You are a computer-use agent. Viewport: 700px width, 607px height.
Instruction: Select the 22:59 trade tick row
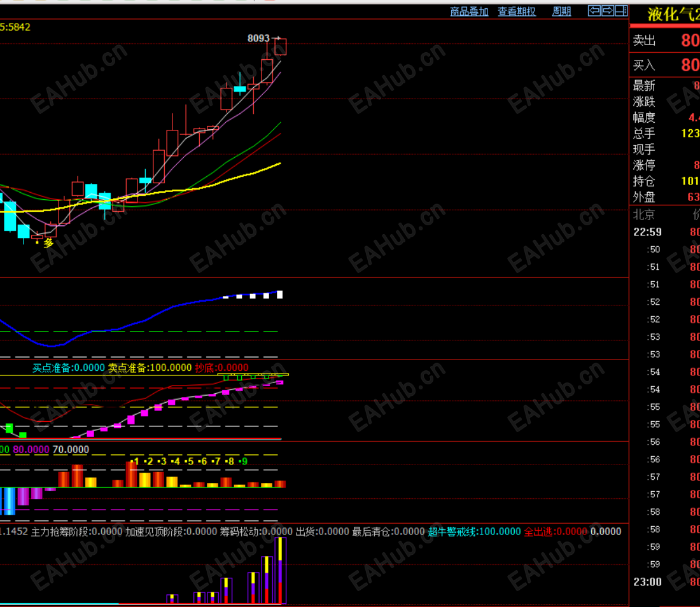tap(665, 232)
